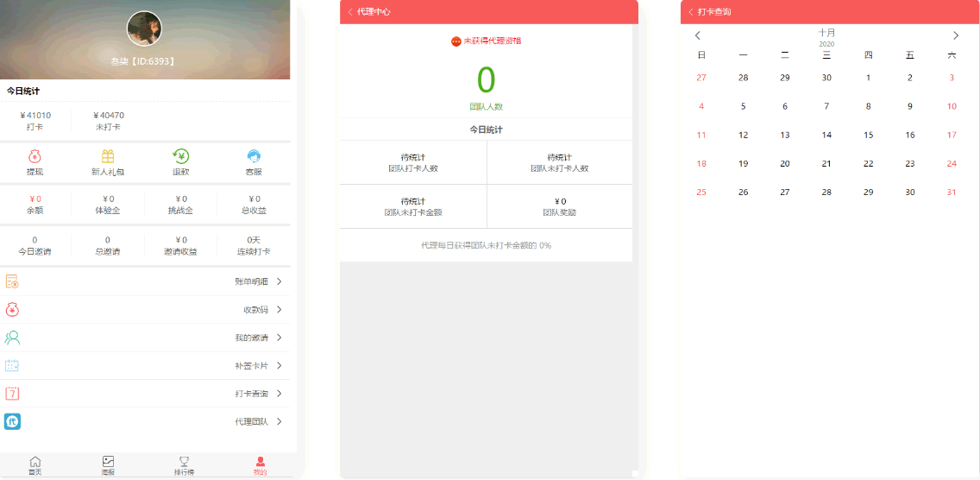Screen dimensions: 980x480
Task: Select October 15 in calendar
Action: 868,136
